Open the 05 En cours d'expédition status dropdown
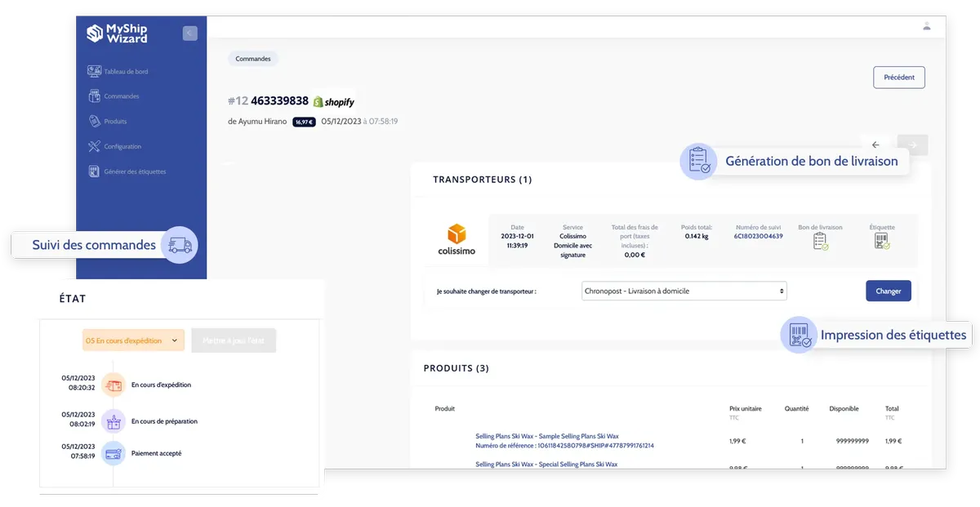Image resolution: width=980 pixels, height=507 pixels. coord(133,340)
